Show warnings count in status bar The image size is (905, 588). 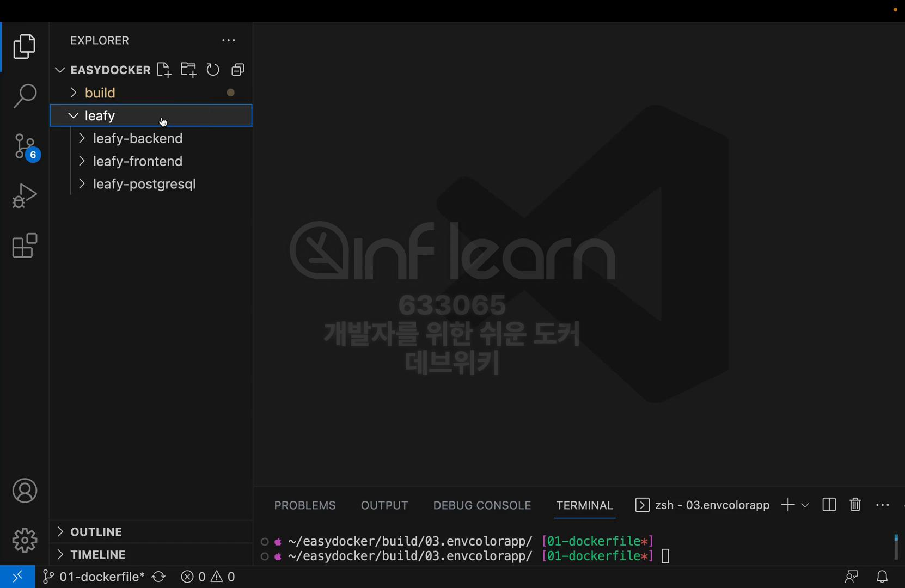click(x=223, y=577)
